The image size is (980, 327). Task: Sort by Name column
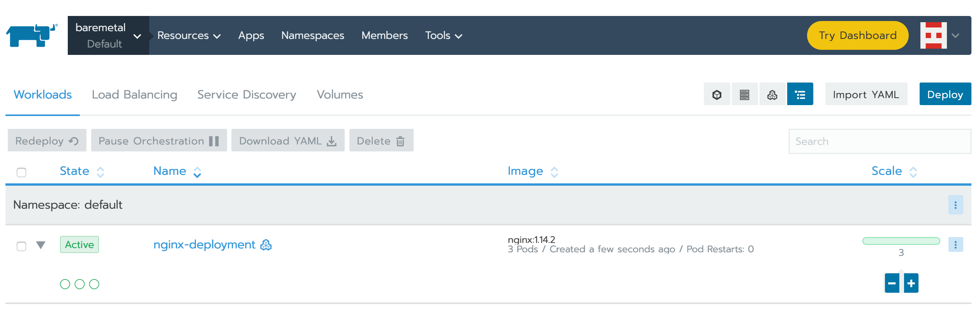pos(177,171)
